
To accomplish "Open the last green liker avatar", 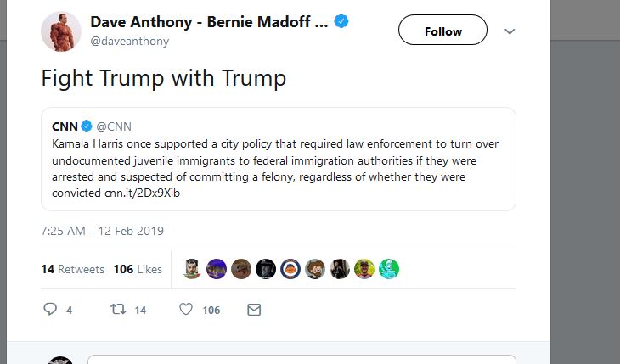I will [389, 269].
